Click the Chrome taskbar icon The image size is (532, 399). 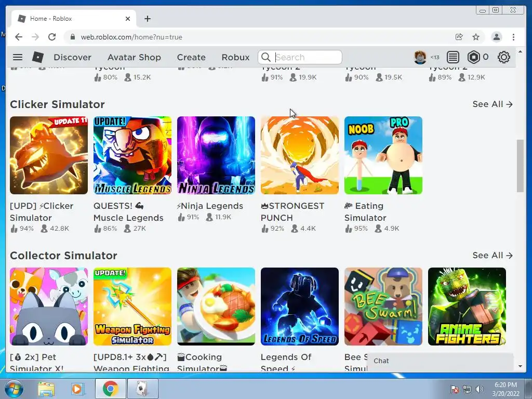click(x=110, y=389)
